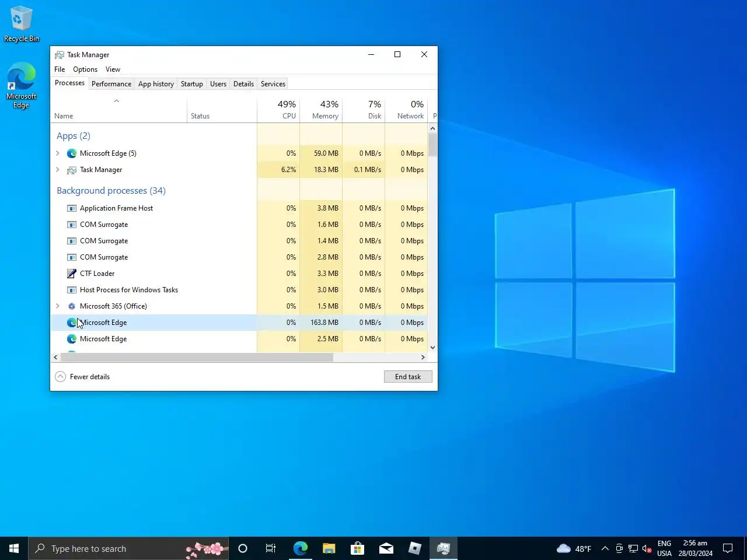747x560 pixels.
Task: Click the COM Surrogate icon using 2.8 MB
Action: pyautogui.click(x=72, y=257)
